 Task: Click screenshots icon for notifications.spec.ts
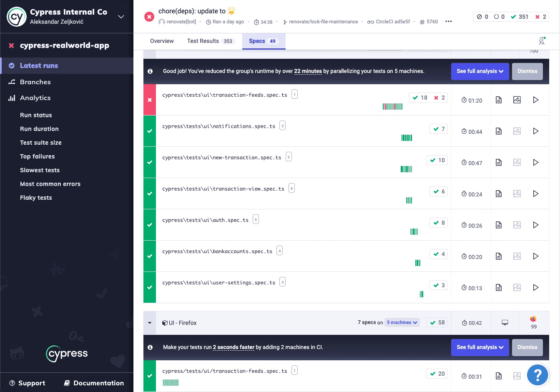coord(517,131)
